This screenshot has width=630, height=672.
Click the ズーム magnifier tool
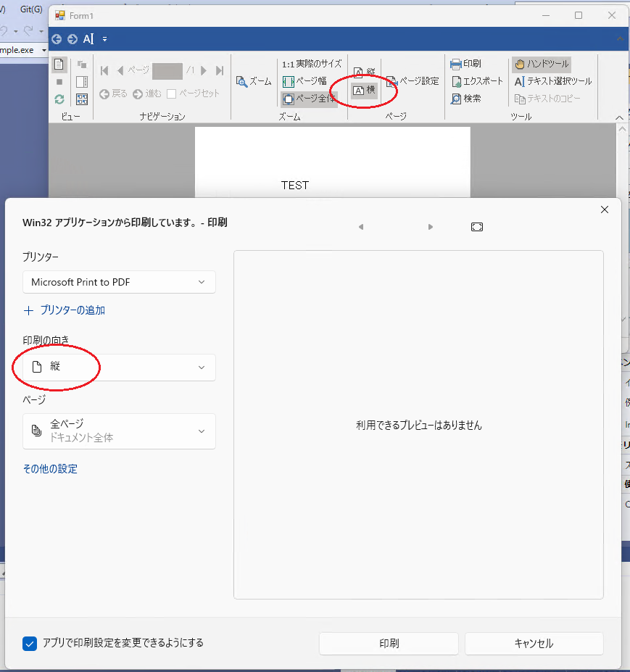[254, 81]
